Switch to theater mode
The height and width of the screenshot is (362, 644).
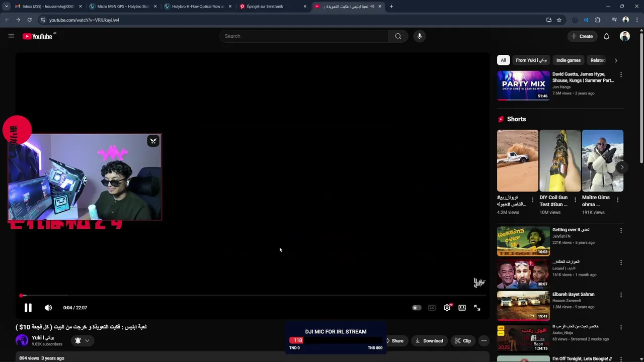462,308
